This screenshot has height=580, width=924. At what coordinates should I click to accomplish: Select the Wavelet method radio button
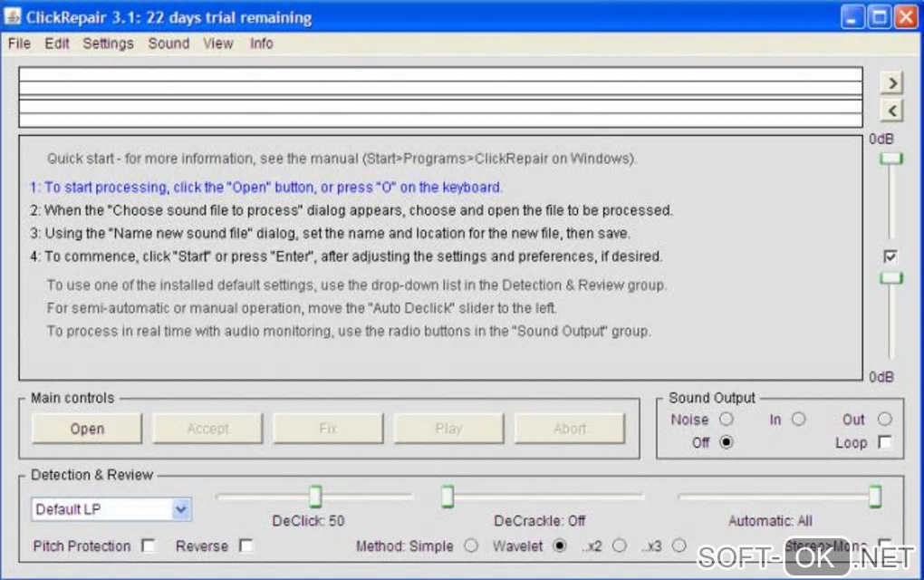click(x=559, y=546)
